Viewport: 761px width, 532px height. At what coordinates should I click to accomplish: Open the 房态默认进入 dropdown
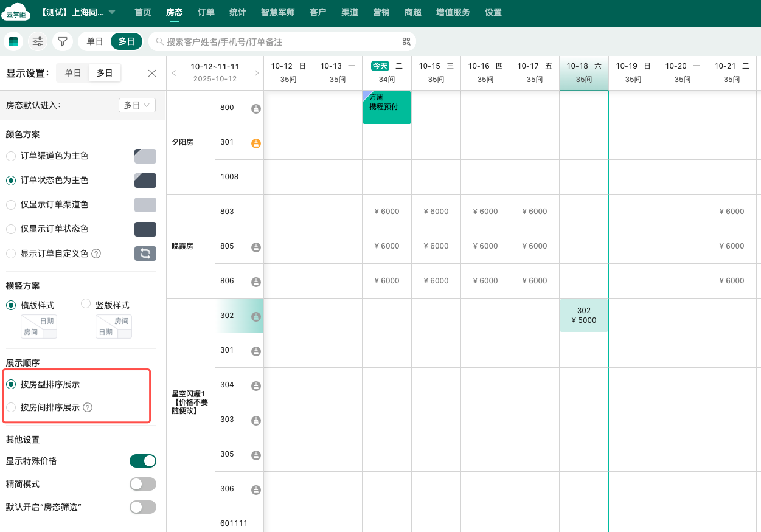click(137, 105)
